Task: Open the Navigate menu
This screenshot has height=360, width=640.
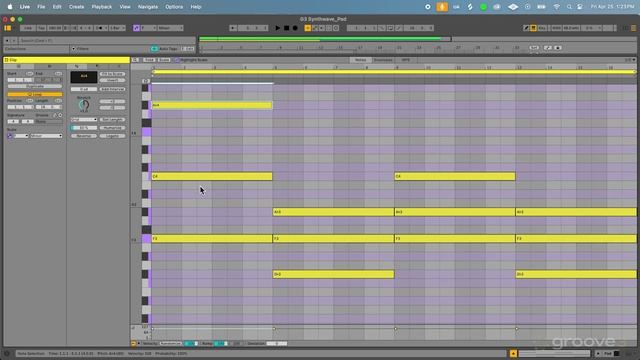Action: click(x=147, y=7)
